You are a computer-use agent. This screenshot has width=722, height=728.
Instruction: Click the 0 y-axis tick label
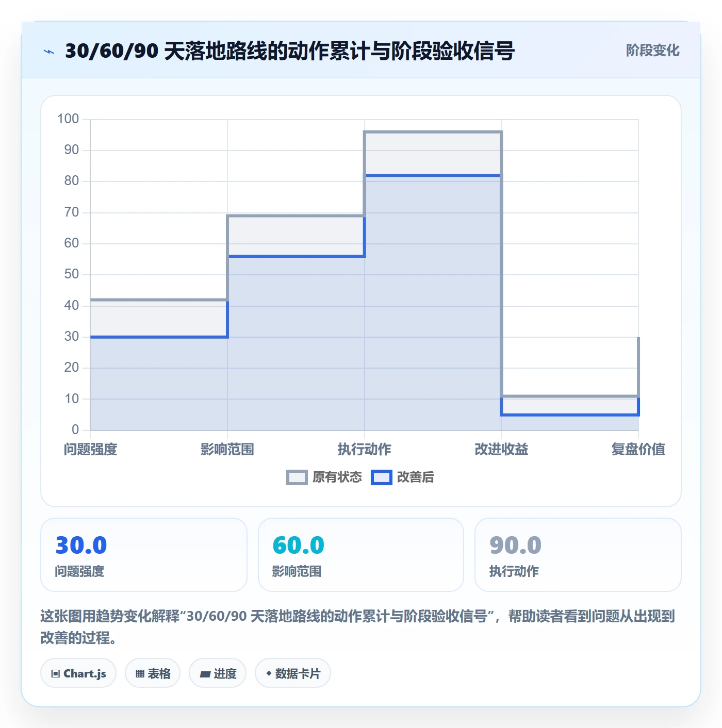75,430
